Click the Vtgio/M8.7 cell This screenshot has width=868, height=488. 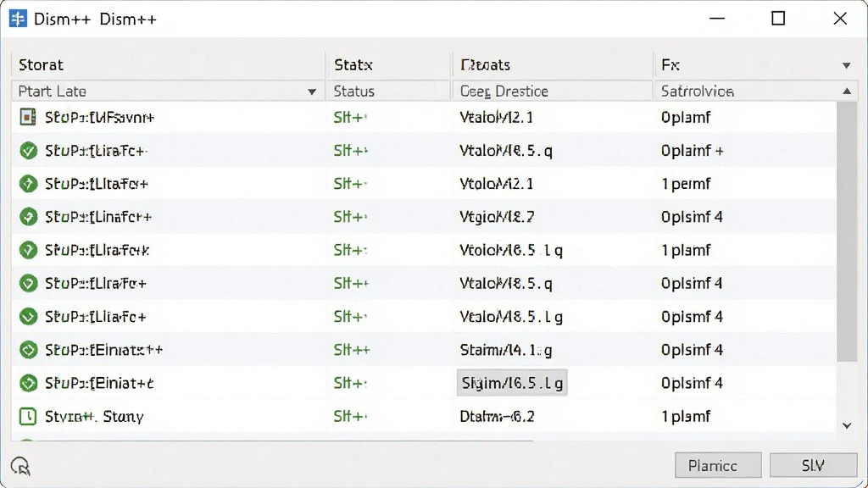pos(497,217)
